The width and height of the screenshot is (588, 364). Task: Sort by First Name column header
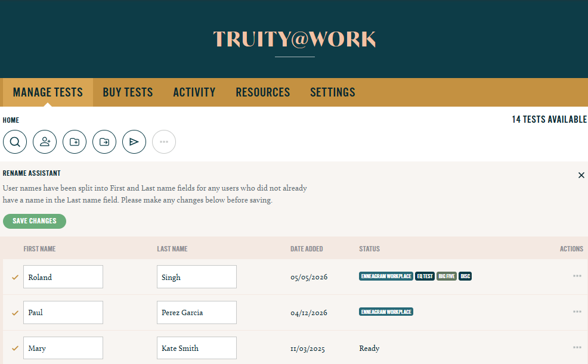pyautogui.click(x=39, y=248)
